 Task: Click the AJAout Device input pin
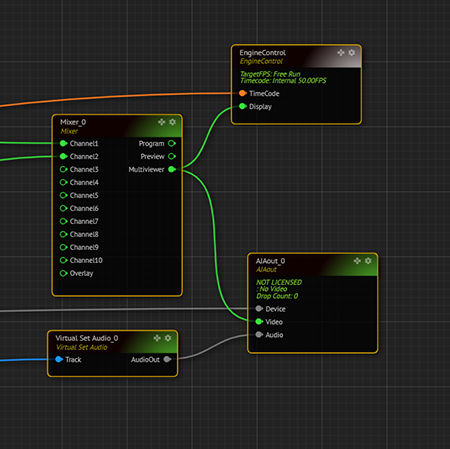coord(259,309)
